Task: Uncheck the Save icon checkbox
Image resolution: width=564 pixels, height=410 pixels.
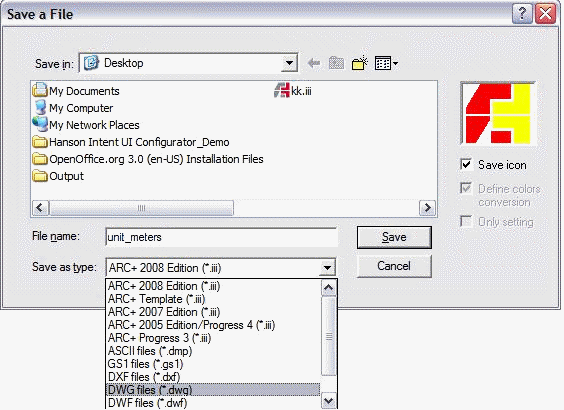Action: 466,164
